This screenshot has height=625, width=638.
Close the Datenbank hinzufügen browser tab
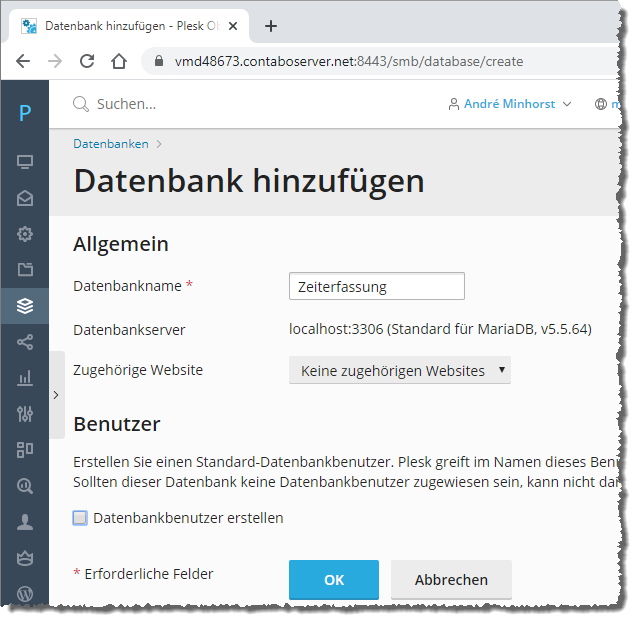(233, 26)
